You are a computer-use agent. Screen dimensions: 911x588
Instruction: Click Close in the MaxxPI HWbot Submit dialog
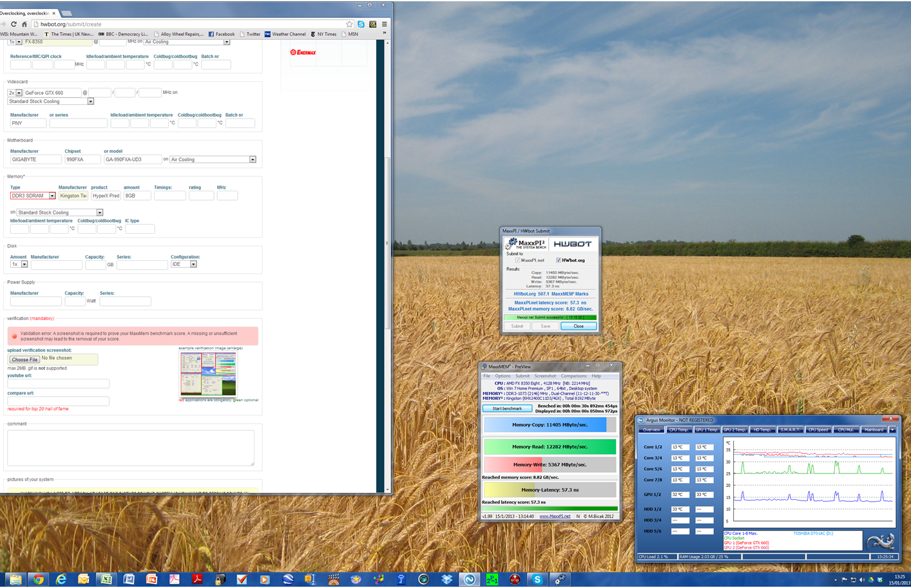pyautogui.click(x=579, y=327)
